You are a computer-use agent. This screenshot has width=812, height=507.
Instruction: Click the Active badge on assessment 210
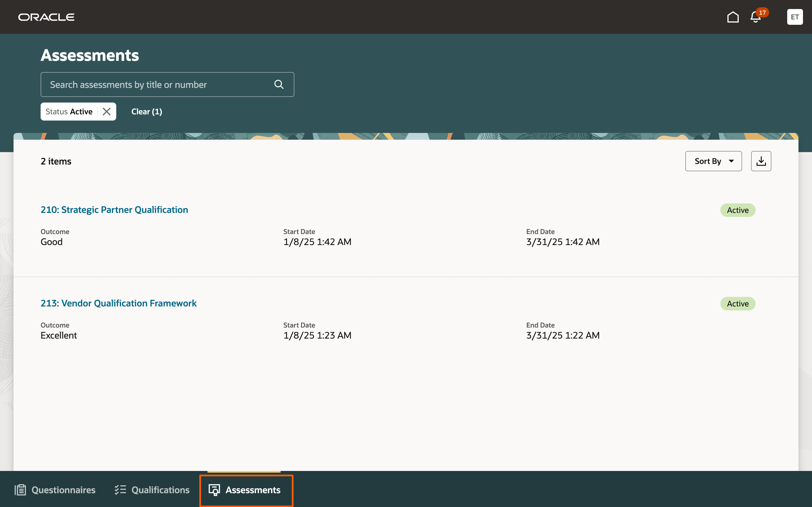(x=738, y=210)
